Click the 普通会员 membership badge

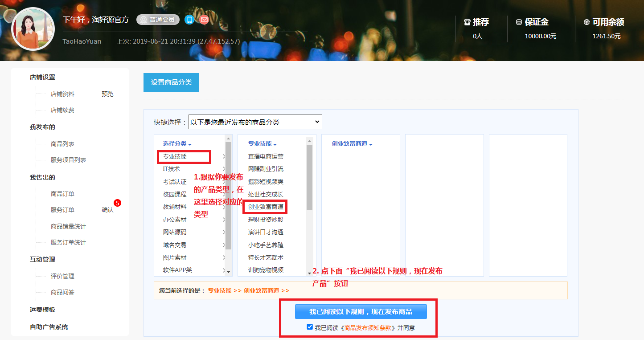point(158,20)
